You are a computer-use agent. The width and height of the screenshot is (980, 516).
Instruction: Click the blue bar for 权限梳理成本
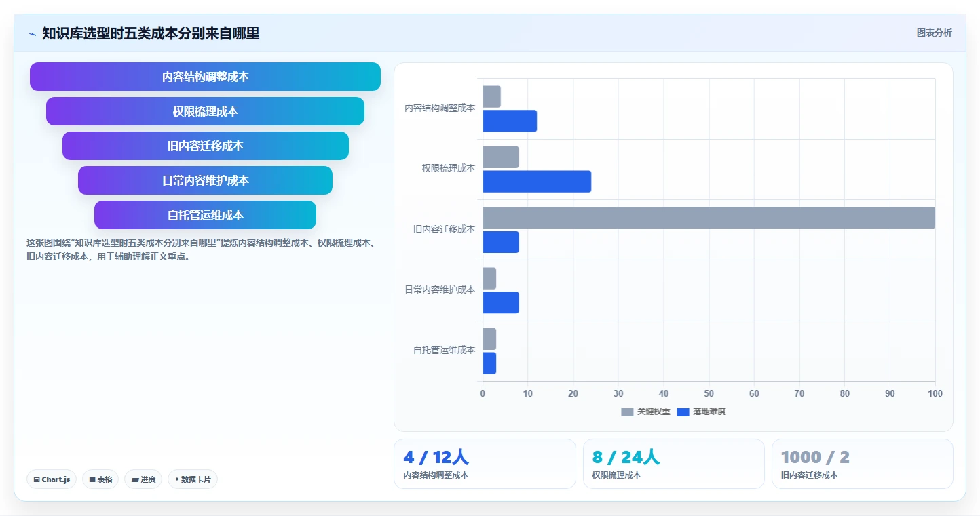537,181
